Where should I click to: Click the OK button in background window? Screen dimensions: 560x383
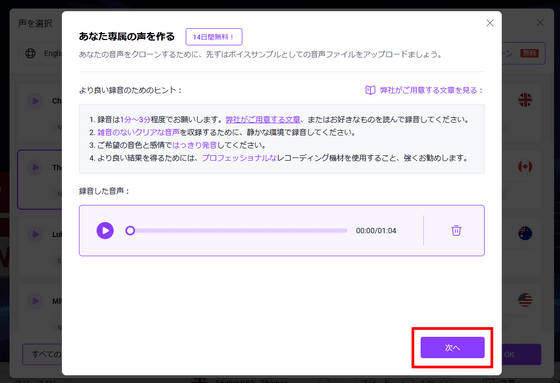[521, 354]
